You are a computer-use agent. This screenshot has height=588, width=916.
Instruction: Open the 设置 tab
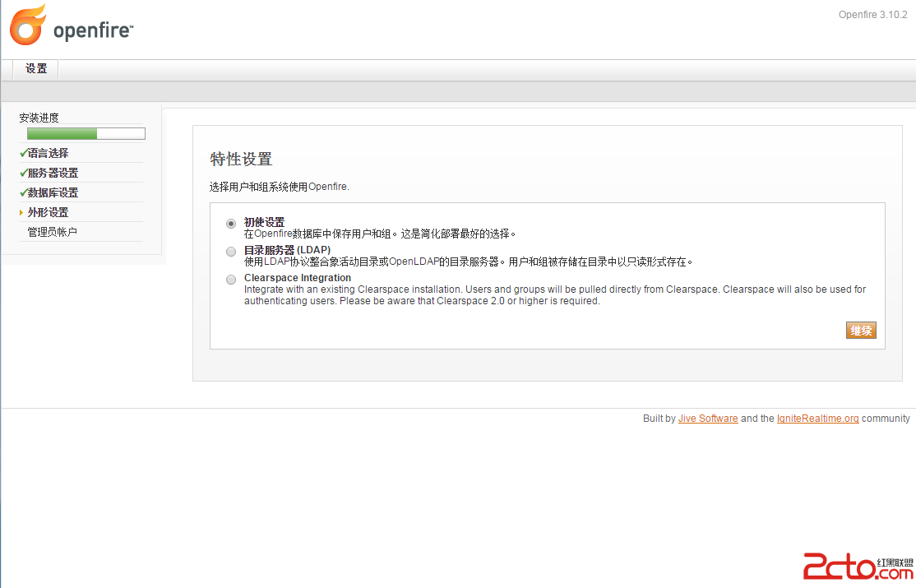click(x=36, y=69)
